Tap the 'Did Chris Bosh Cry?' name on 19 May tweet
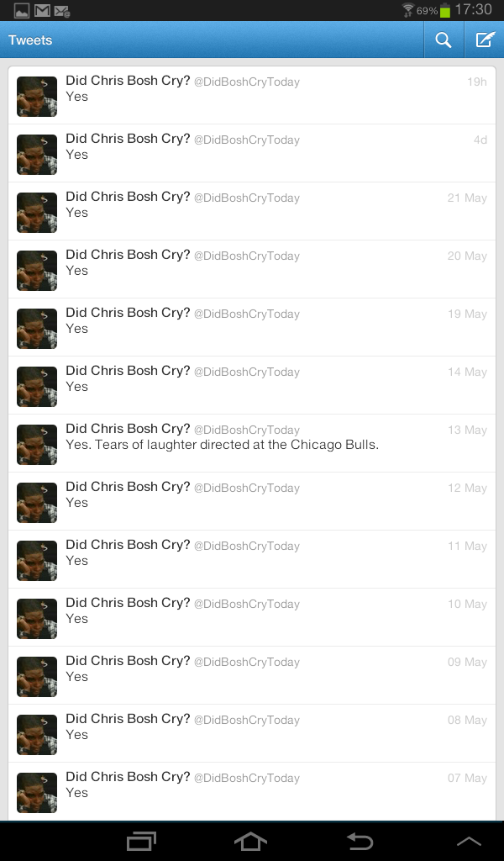This screenshot has width=504, height=861. [128, 313]
